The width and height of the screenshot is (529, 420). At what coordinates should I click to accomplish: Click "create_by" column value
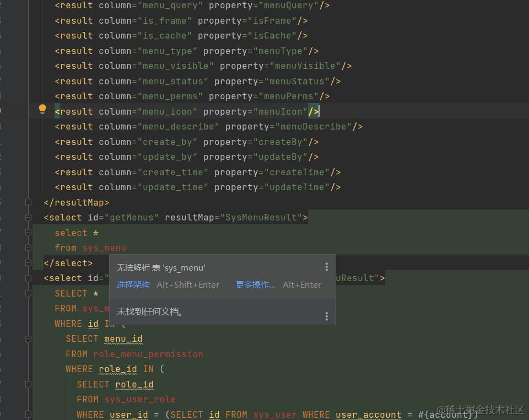168,142
